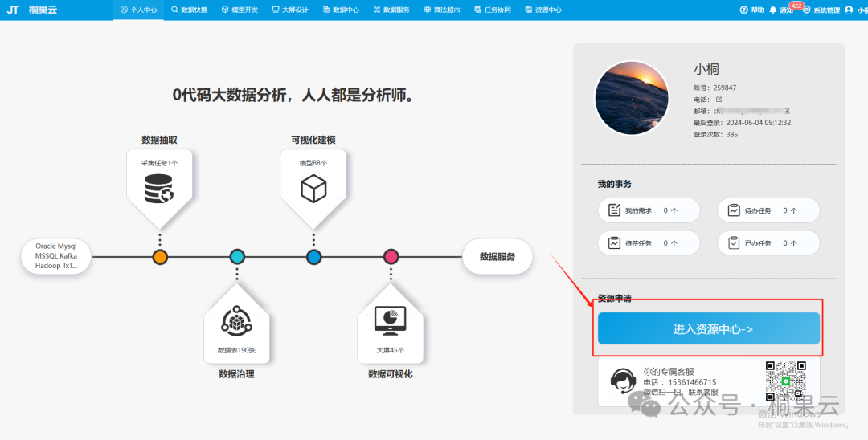Open the 我的需求 card
The height and width of the screenshot is (440, 868).
pyautogui.click(x=643, y=210)
